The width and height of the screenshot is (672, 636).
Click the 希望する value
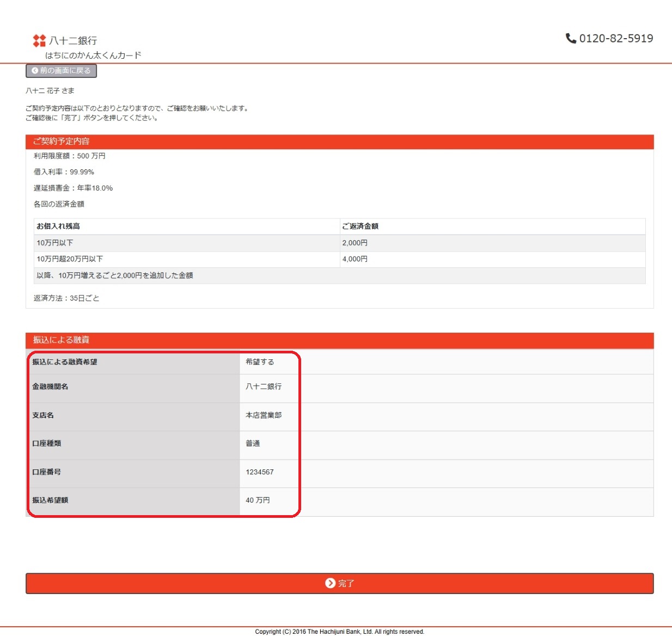[260, 362]
